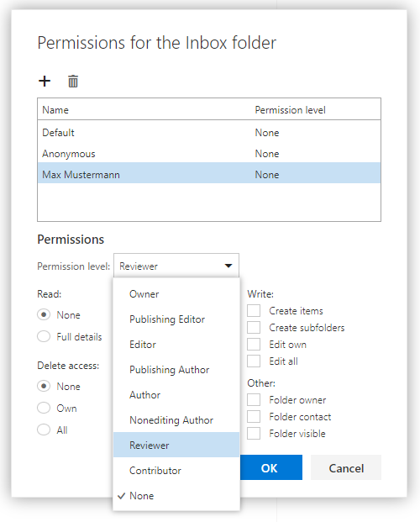Select the Max Mustermann row
Image resolution: width=420 pixels, height=522 pixels.
click(209, 173)
